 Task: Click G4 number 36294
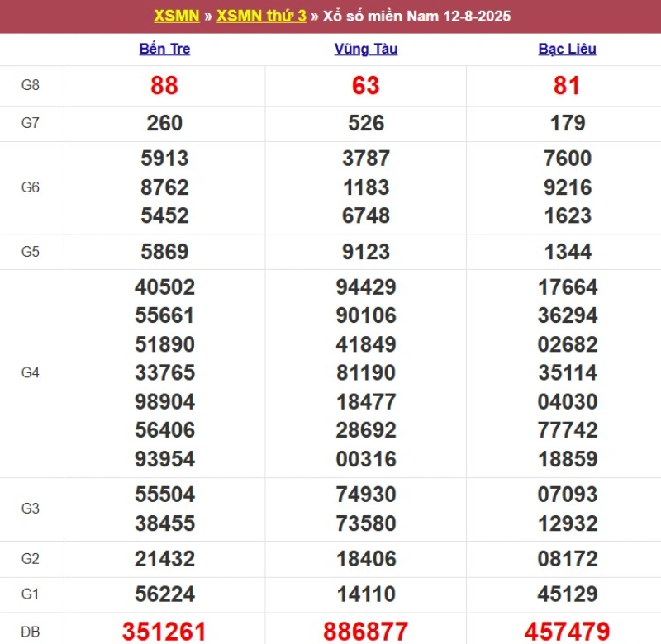(x=568, y=315)
